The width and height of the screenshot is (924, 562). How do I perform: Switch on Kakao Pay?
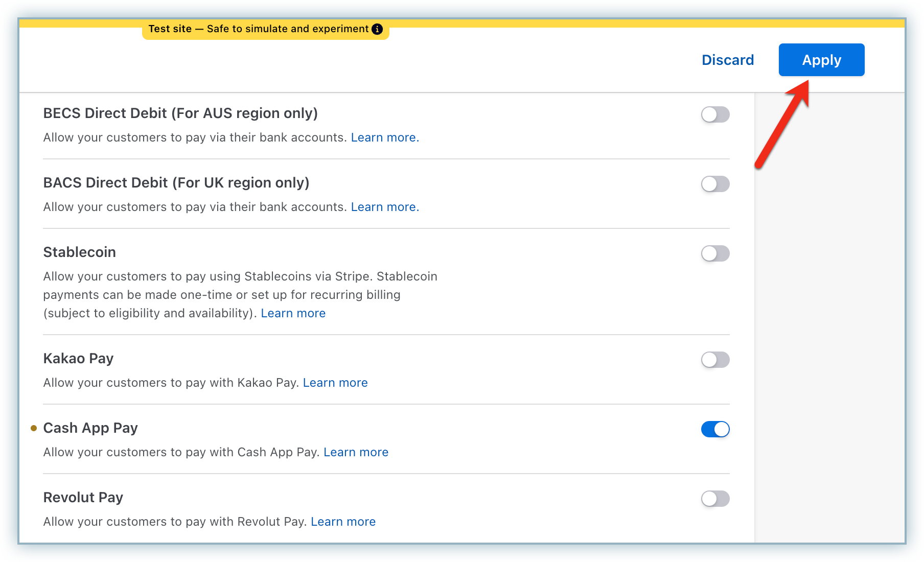[x=715, y=360]
